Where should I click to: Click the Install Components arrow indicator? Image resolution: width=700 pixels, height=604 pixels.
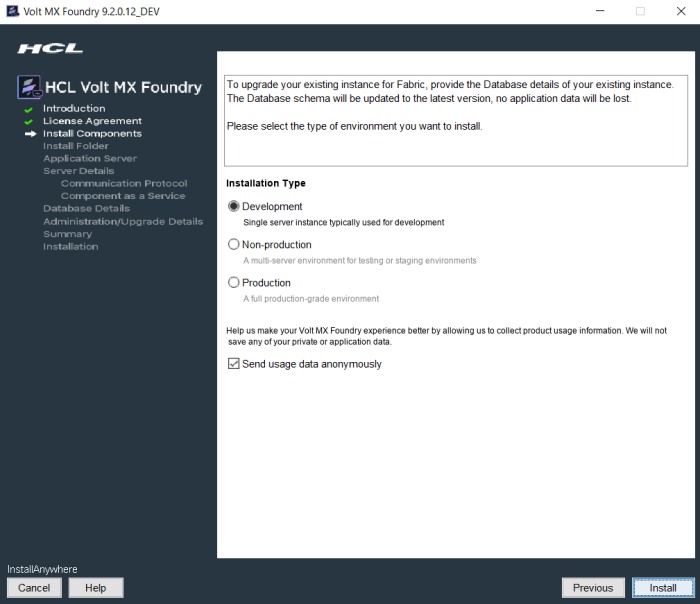30,134
